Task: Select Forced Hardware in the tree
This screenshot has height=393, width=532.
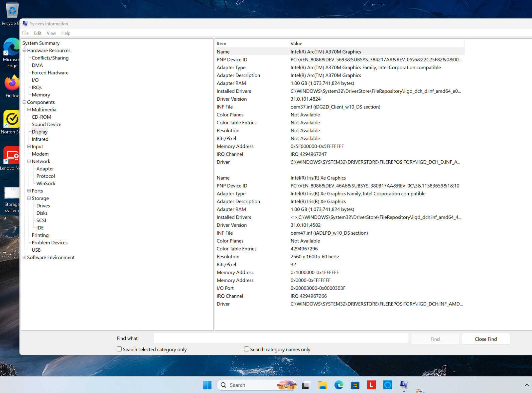Action: point(50,72)
